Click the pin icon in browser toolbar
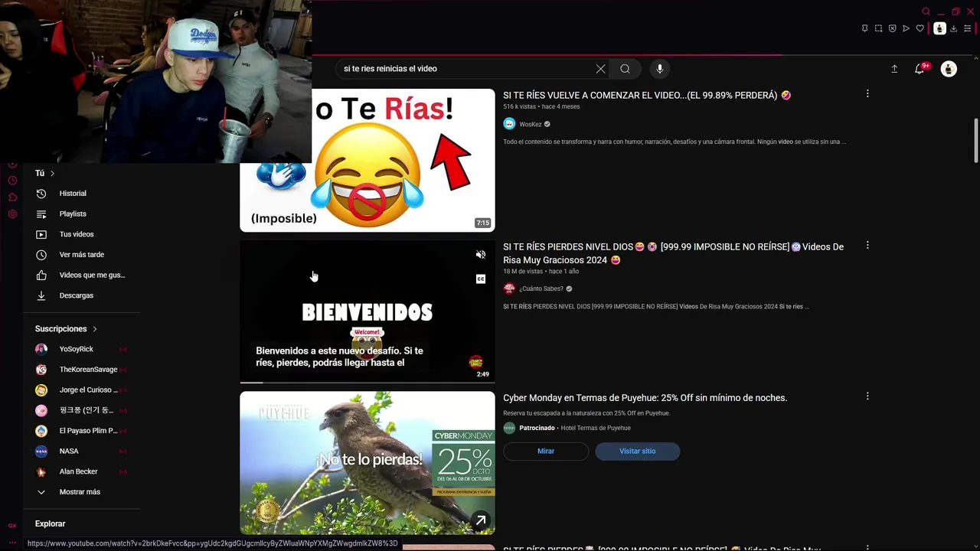Screen dimensions: 980x551 click(x=865, y=28)
